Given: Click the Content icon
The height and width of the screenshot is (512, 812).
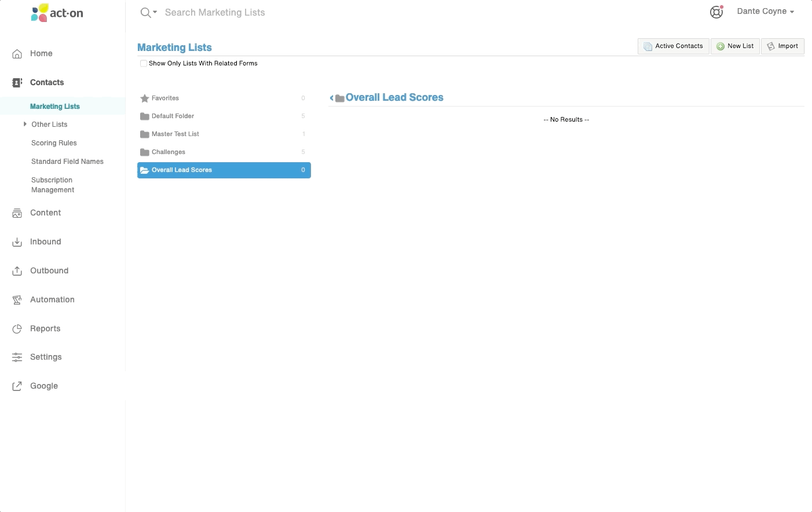Looking at the screenshot, I should (x=17, y=213).
